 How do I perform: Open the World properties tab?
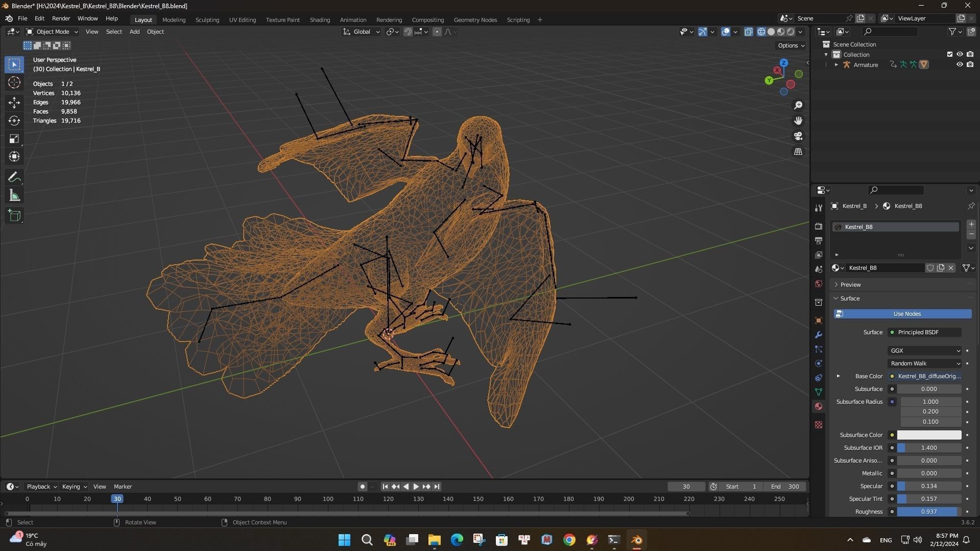[x=819, y=284]
